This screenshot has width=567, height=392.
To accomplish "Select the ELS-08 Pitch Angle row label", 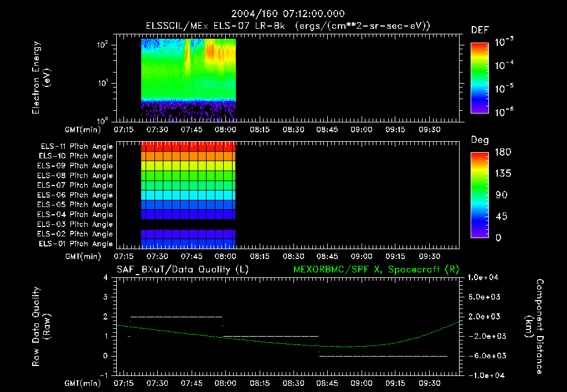I will [x=75, y=176].
